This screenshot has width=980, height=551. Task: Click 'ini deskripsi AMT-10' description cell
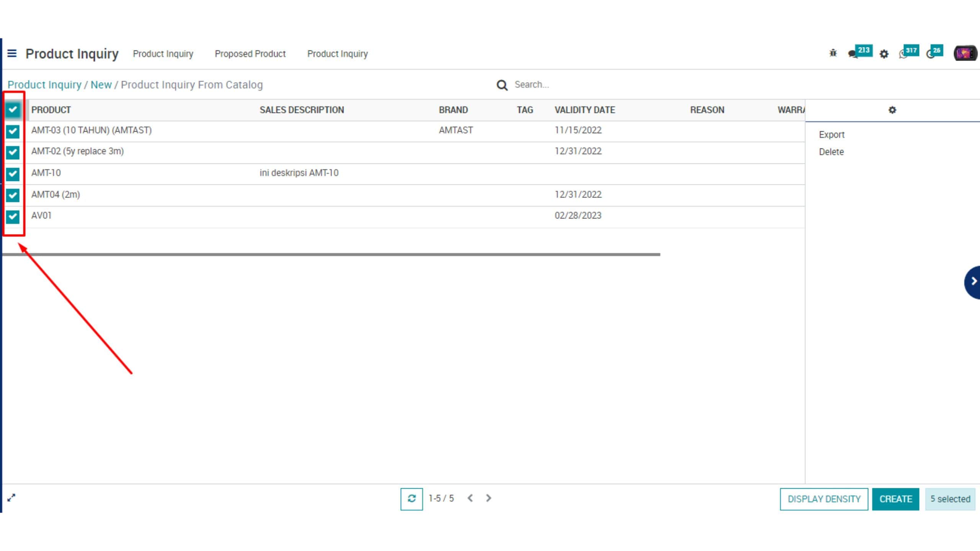(x=299, y=173)
